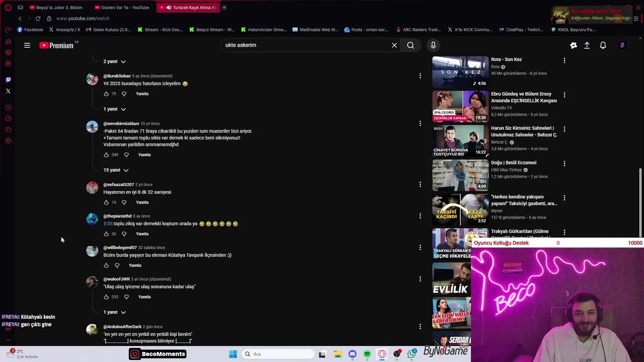The image size is (644, 362).
Task: Open options menu for @willbelegend07 comment
Action: 420,247
